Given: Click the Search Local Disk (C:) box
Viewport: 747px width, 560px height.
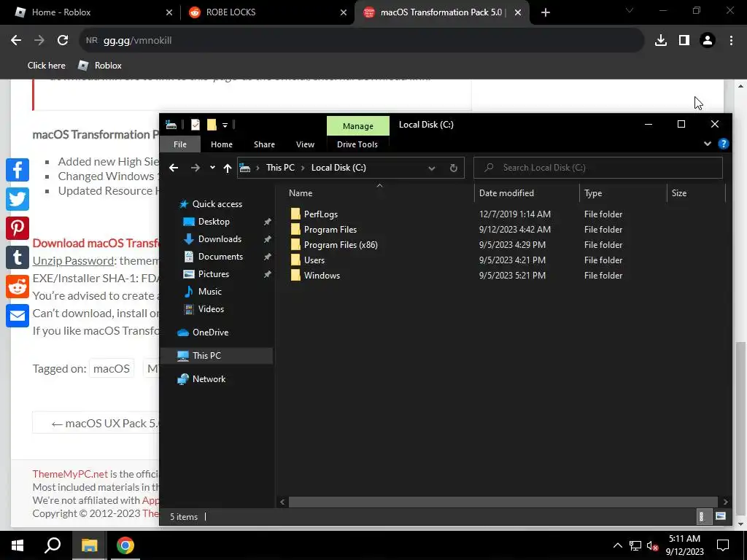Looking at the screenshot, I should pyautogui.click(x=598, y=168).
